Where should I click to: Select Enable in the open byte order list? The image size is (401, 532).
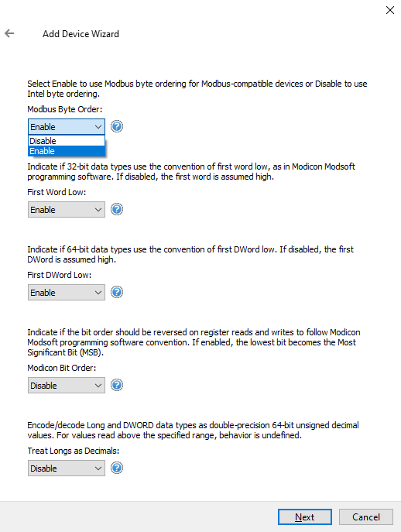click(67, 151)
